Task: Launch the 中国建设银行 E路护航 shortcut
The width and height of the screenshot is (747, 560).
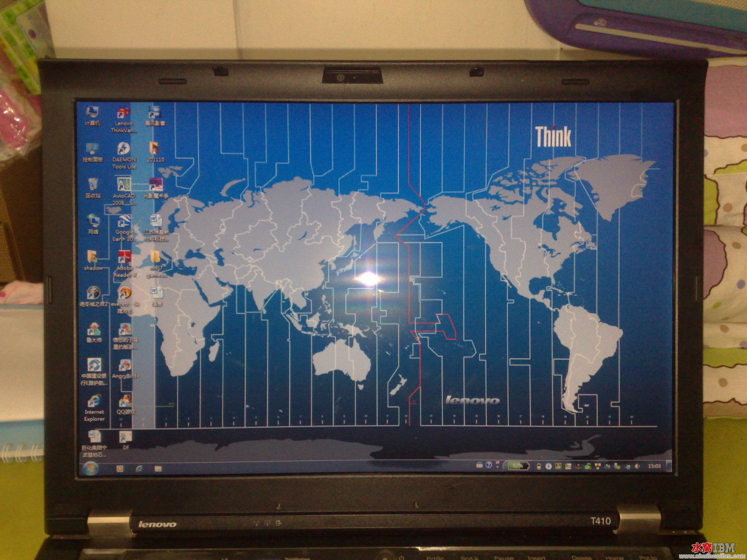Action: pos(94,372)
